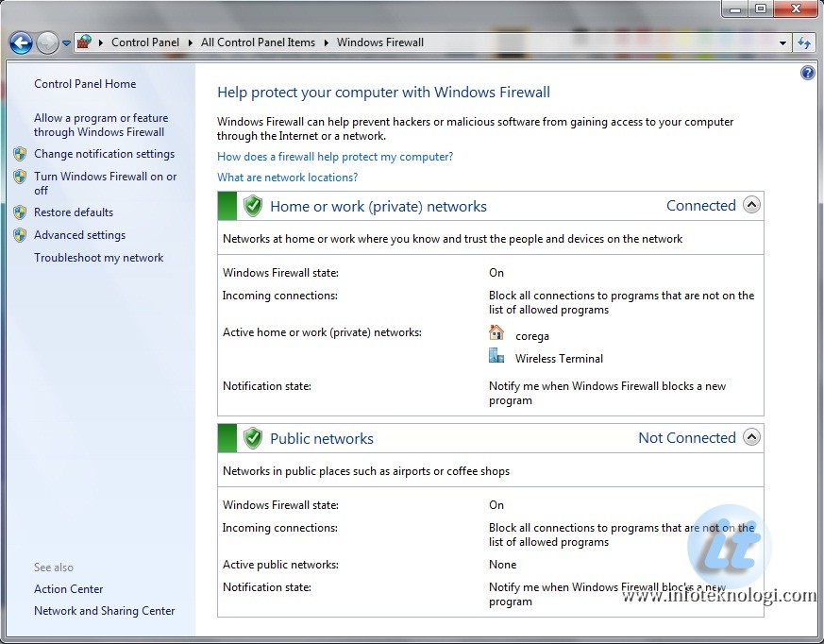
Task: Click the Connected status text
Action: click(x=701, y=206)
